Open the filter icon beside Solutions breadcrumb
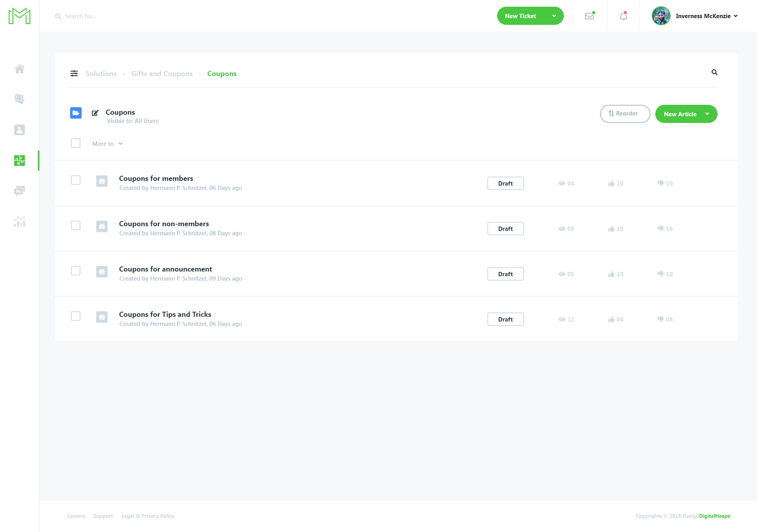The width and height of the screenshot is (757, 532). [74, 73]
